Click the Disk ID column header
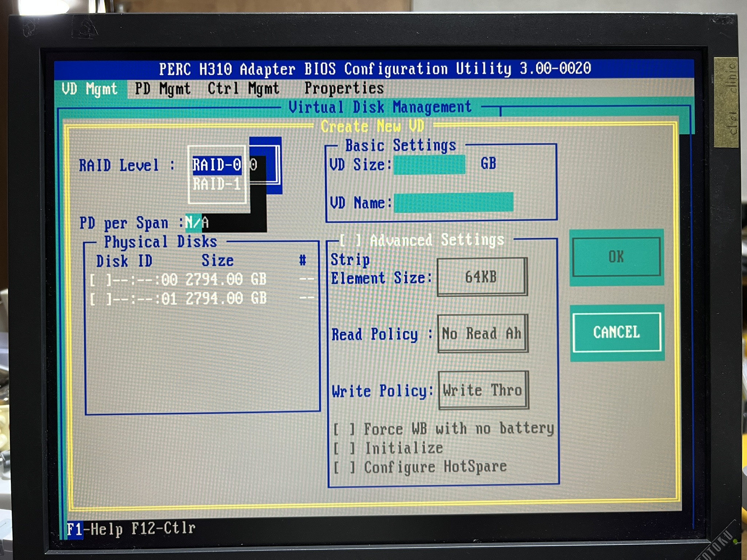Image resolution: width=747 pixels, height=560 pixels. (x=124, y=261)
